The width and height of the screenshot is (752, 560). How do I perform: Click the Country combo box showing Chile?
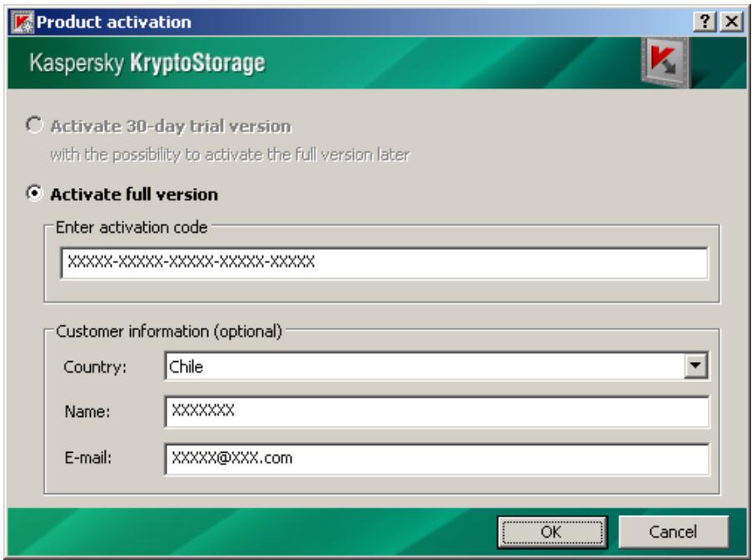pos(436,366)
